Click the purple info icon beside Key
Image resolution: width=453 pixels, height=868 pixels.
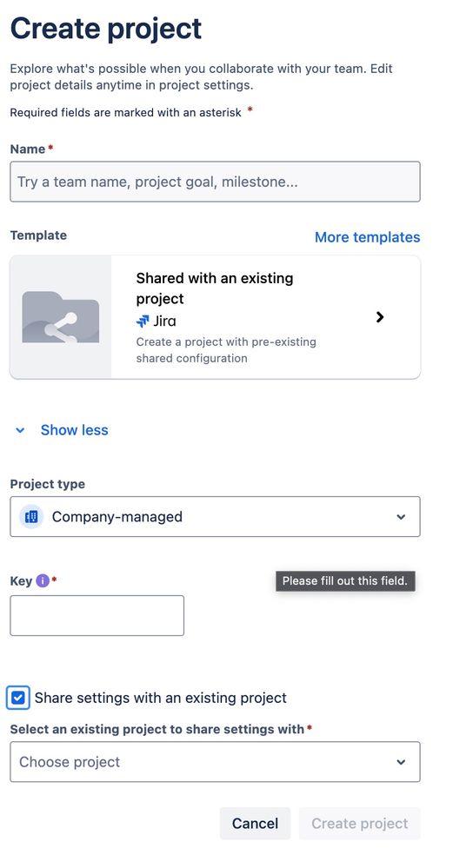point(43,580)
